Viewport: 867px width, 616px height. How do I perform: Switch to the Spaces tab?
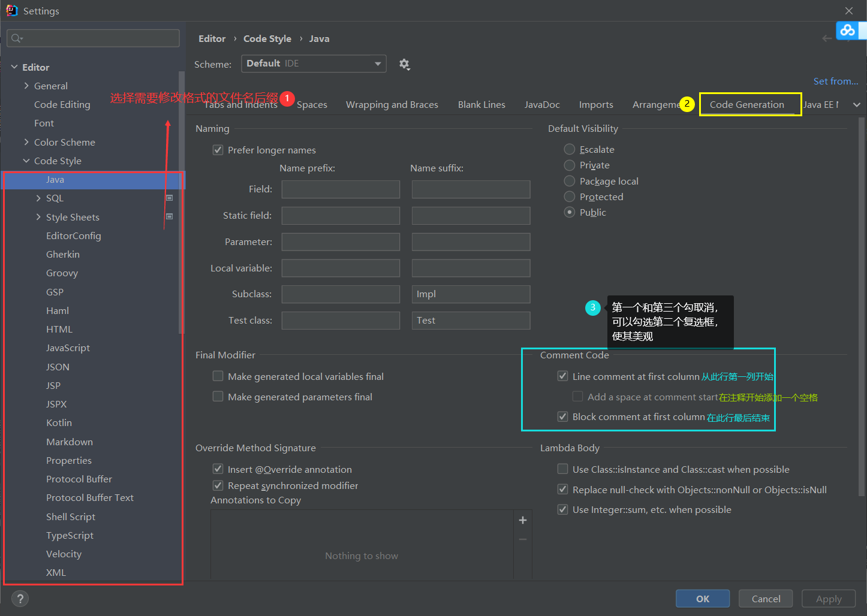[x=312, y=104]
